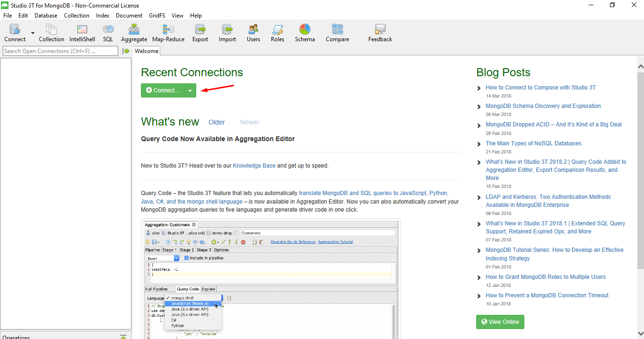Open the Database menu
The width and height of the screenshot is (644, 339).
click(x=46, y=16)
